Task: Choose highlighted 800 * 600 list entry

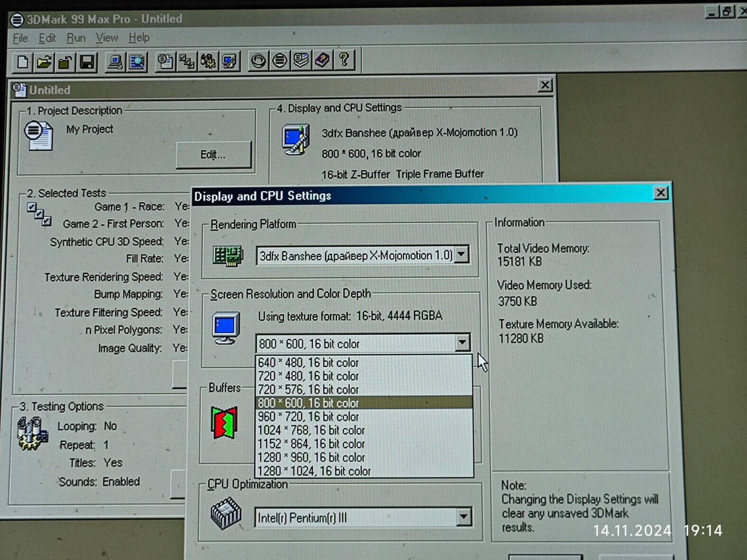Action: [364, 403]
